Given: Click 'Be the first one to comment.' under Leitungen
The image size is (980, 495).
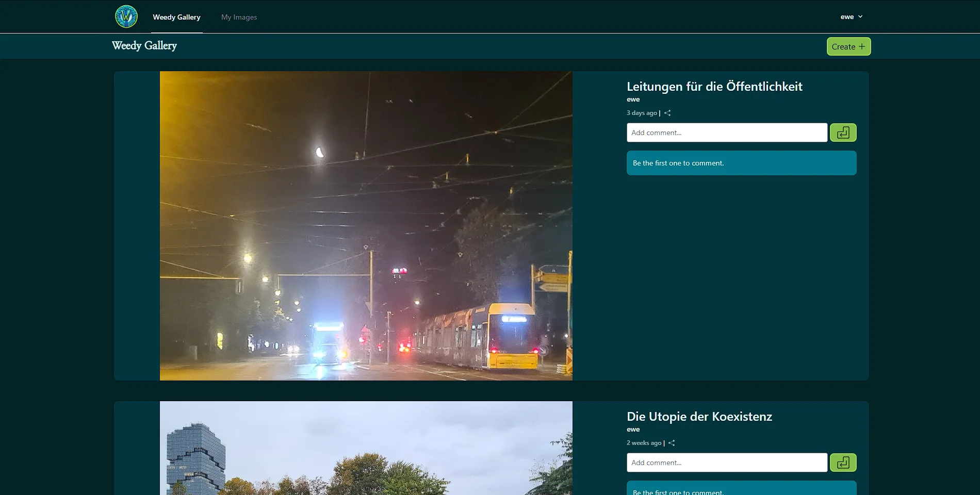Looking at the screenshot, I should pos(678,163).
